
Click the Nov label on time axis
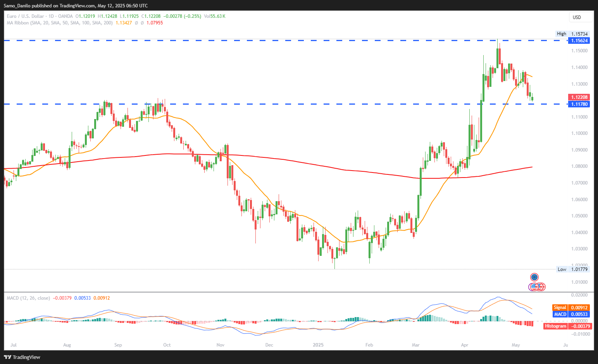click(x=221, y=345)
